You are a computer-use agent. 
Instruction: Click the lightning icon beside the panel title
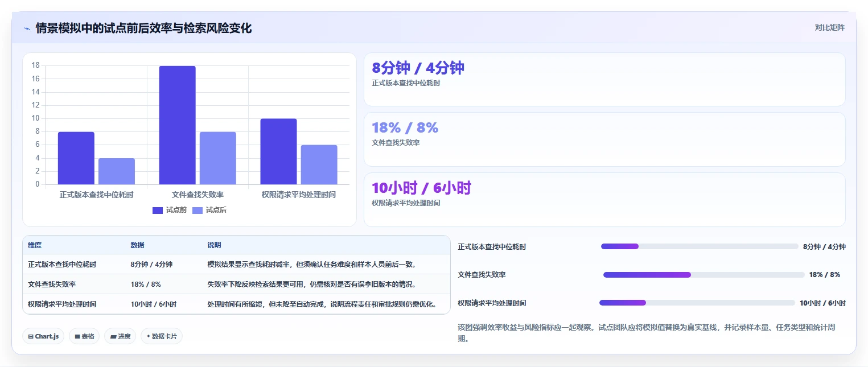pyautogui.click(x=27, y=28)
